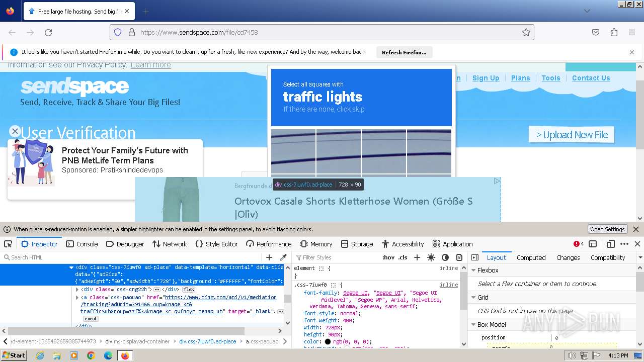This screenshot has width=644, height=362.
Task: Open the error count indicator showing 4
Action: coord(579,244)
